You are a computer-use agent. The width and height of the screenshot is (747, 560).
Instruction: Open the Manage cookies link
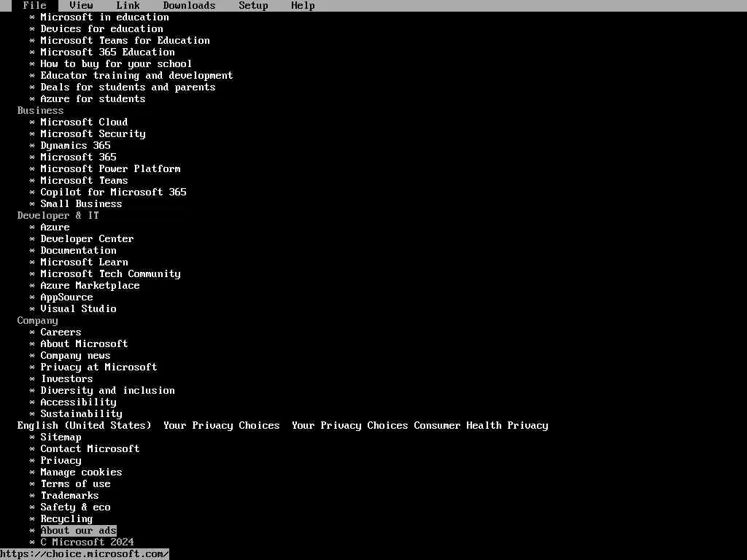82,472
